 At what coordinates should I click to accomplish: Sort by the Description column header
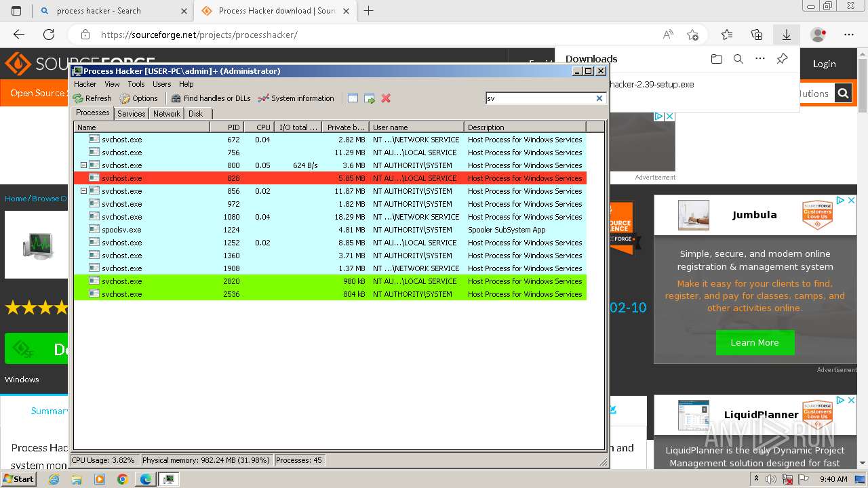click(525, 127)
